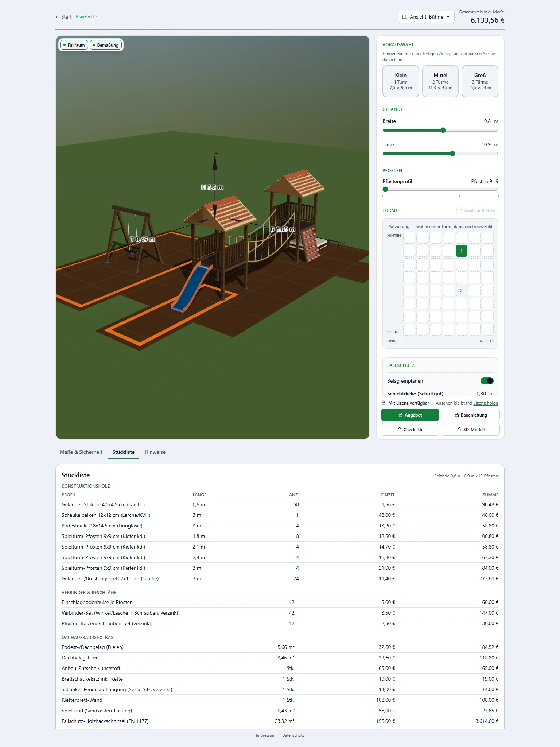560x747 pixels.
Task: Follow the Lizenz holen link
Action: click(486, 403)
